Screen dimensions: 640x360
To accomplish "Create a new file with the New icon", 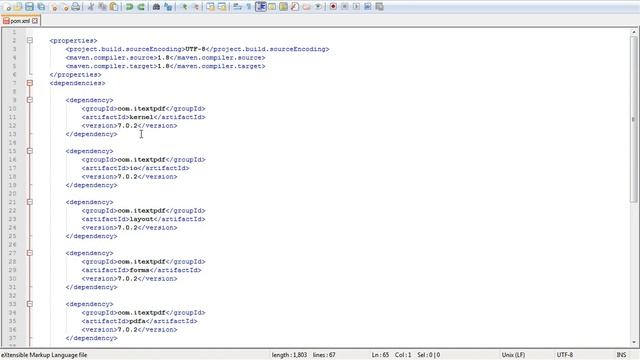I will [x=7, y=7].
